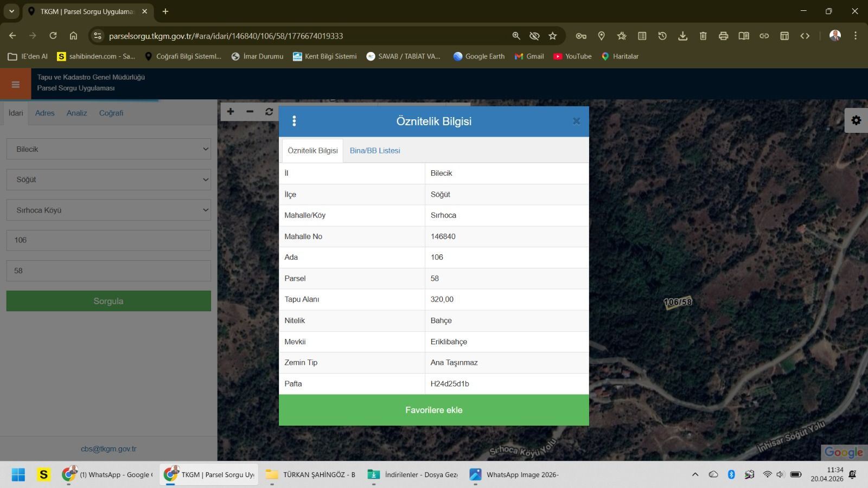Open WhatsApp from the Windows taskbar
The height and width of the screenshot is (488, 868).
107,474
